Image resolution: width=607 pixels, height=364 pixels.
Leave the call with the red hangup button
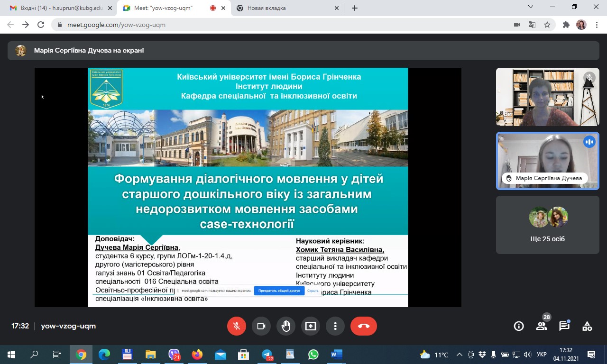[363, 326]
